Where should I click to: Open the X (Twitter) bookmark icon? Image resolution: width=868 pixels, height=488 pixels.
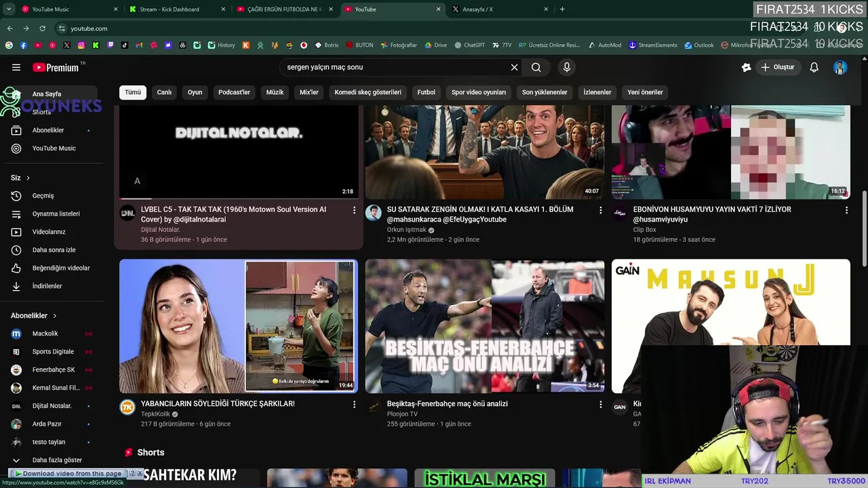(66, 45)
